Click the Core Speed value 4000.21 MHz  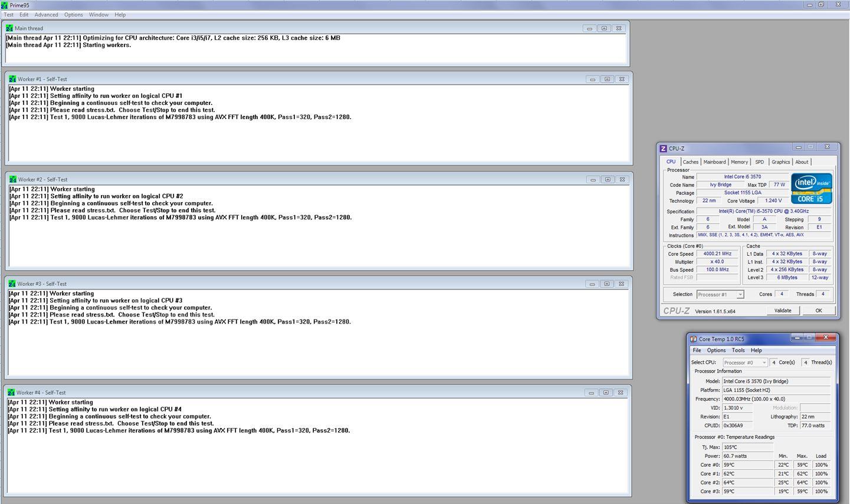click(717, 254)
